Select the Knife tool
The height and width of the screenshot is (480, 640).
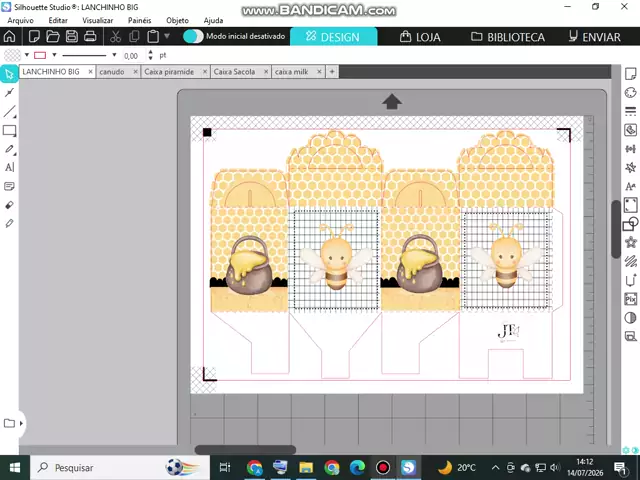point(9,223)
